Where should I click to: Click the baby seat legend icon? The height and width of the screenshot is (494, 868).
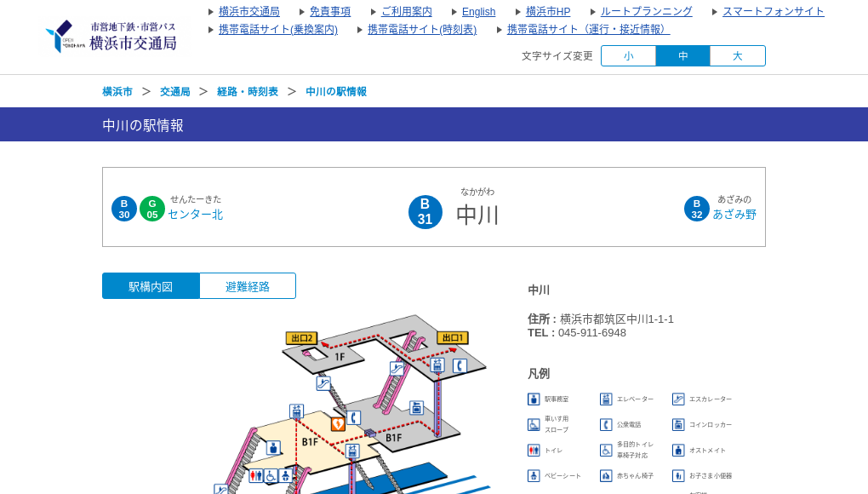pyautogui.click(x=534, y=475)
